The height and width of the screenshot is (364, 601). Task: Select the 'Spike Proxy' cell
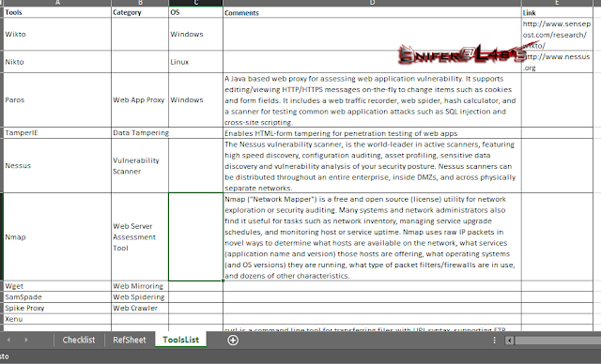(x=57, y=308)
